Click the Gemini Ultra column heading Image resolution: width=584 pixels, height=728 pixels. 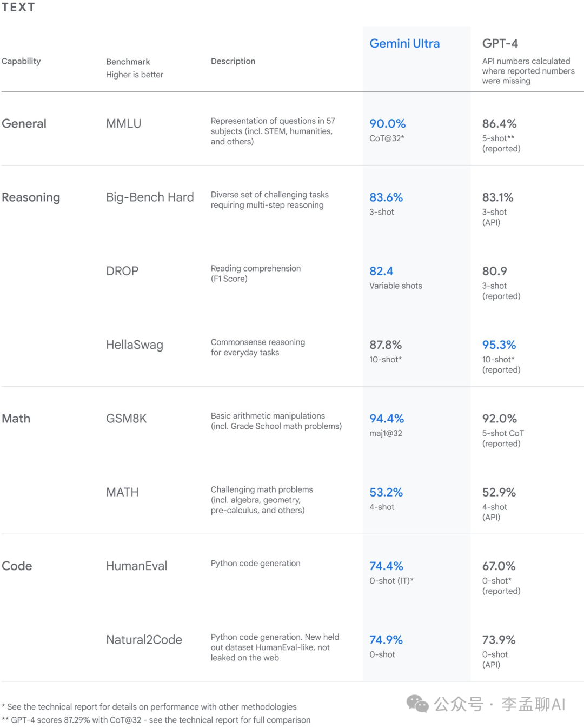(x=404, y=43)
